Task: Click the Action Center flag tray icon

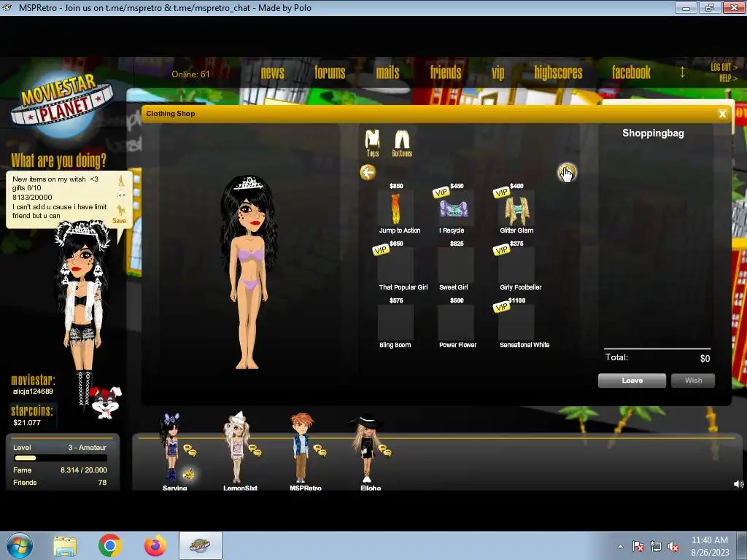Action: [638, 546]
